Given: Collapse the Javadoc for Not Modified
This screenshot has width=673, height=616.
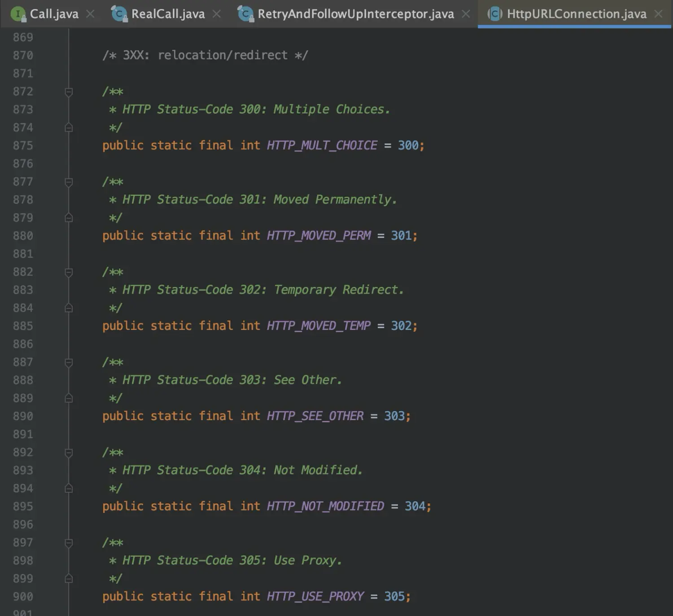Looking at the screenshot, I should point(68,452).
